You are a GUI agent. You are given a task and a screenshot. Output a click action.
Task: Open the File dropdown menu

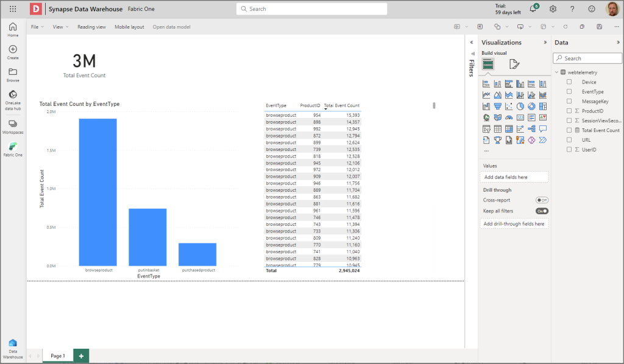point(37,27)
